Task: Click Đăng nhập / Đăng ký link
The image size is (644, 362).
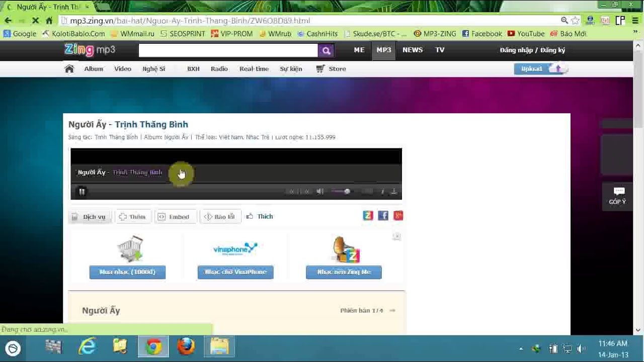Action: coord(532,50)
